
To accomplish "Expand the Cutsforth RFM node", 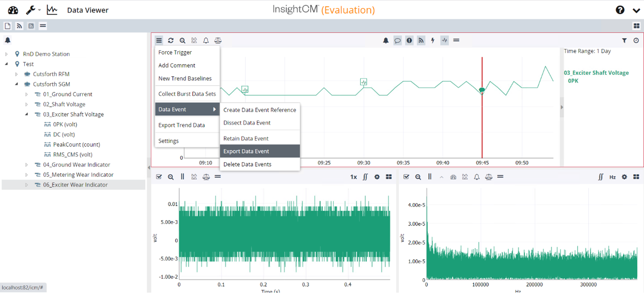I will [17, 74].
